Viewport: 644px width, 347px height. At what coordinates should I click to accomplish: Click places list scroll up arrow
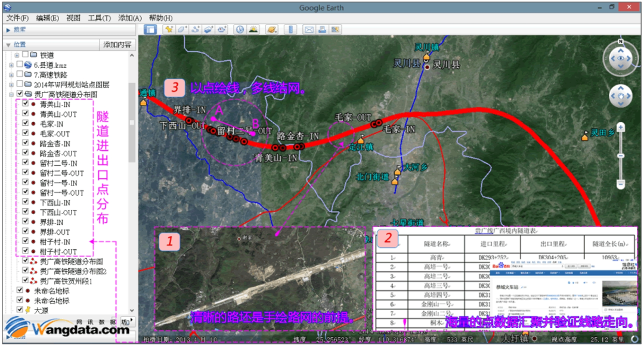click(132, 55)
